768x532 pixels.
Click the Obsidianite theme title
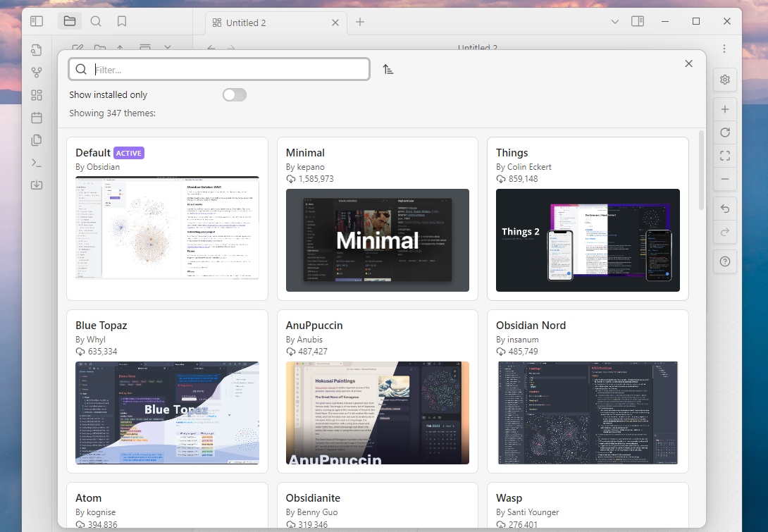click(313, 497)
